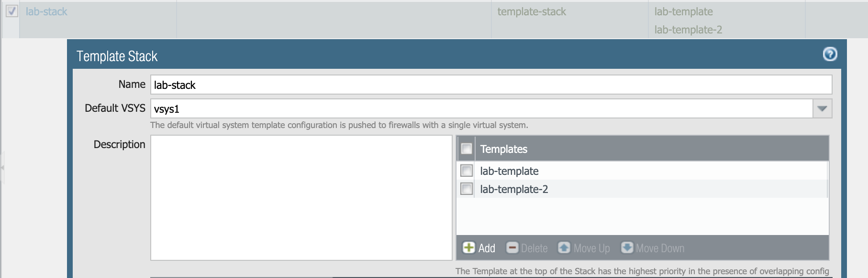Image resolution: width=868 pixels, height=278 pixels.
Task: Open the lab-stack link in the table
Action: pos(46,11)
